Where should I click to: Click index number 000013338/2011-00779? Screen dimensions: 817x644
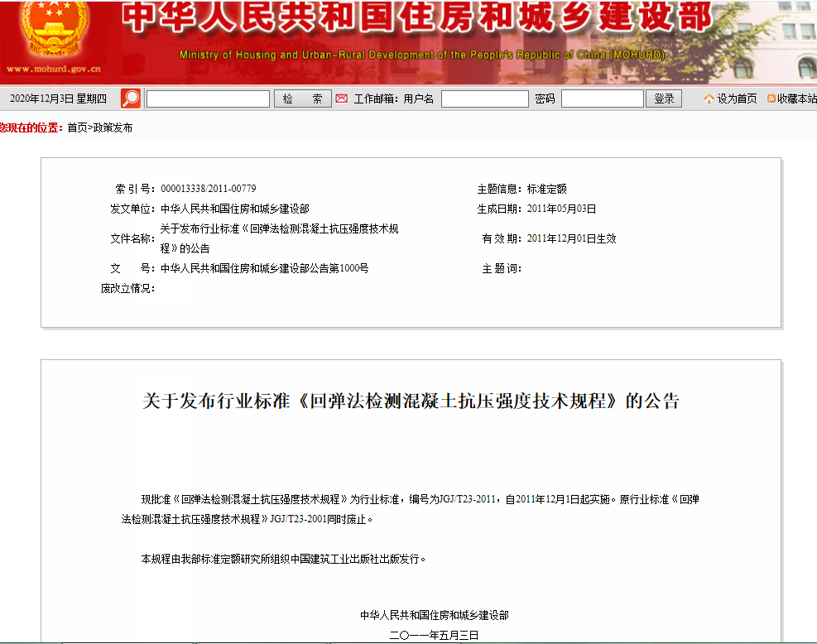tap(209, 189)
